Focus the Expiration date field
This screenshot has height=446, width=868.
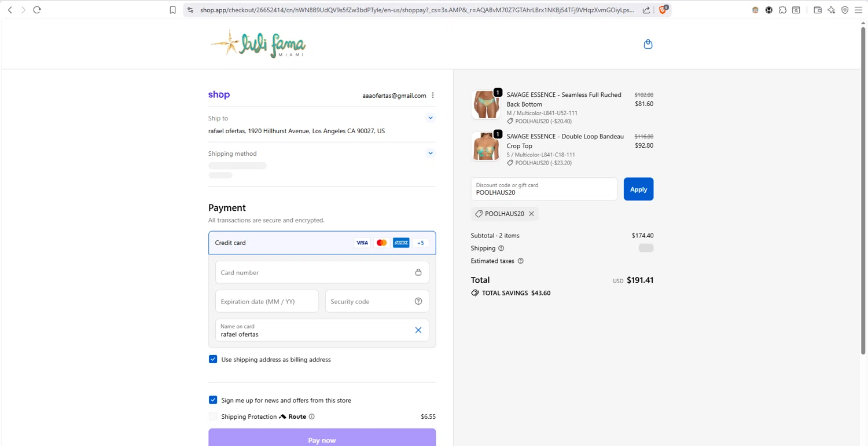pyautogui.click(x=267, y=301)
